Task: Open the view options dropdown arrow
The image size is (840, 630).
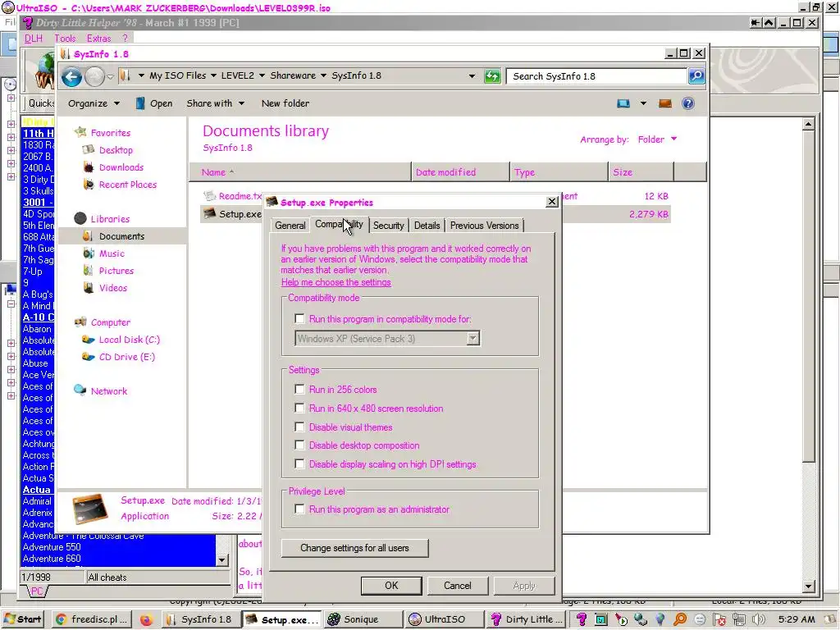Action: [643, 103]
